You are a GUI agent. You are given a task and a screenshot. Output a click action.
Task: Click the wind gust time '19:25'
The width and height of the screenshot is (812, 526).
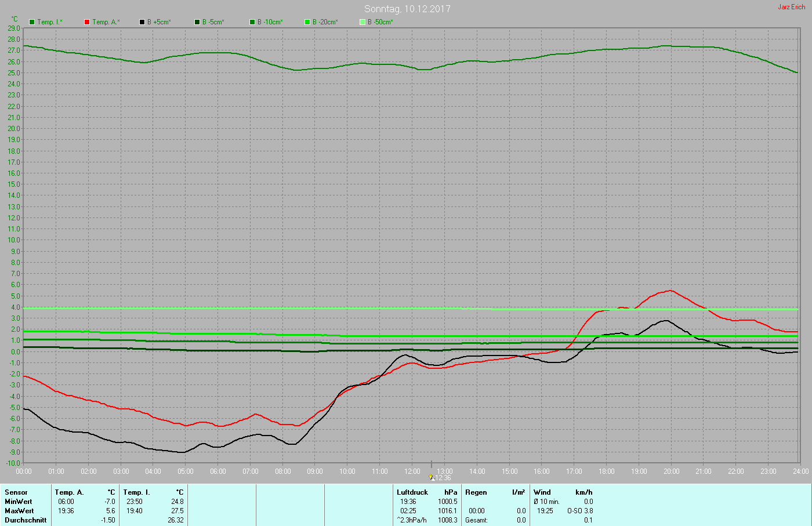tap(545, 511)
